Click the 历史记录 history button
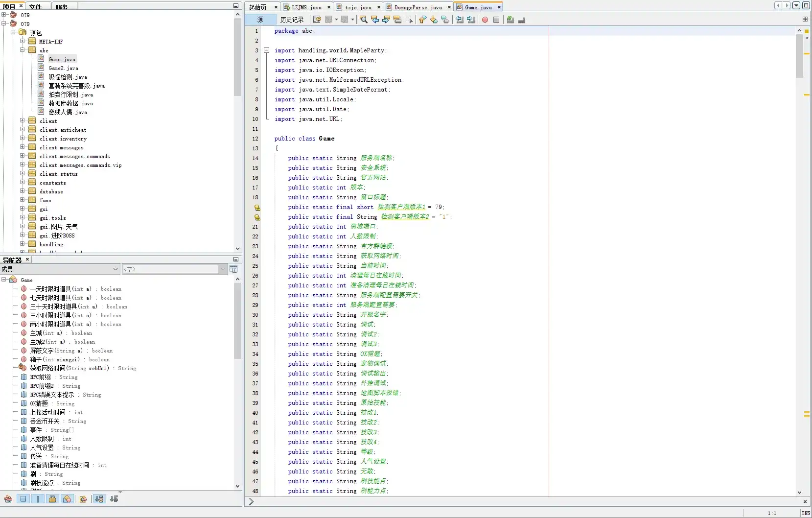This screenshot has height=518, width=812. [x=292, y=20]
